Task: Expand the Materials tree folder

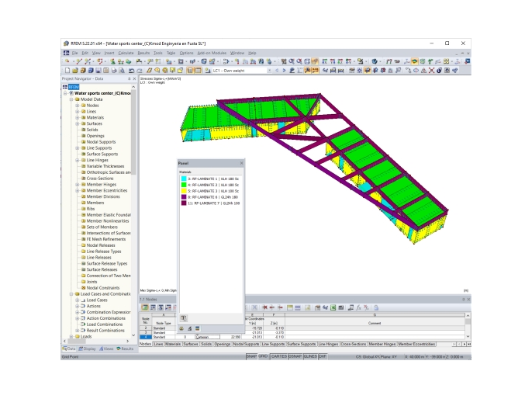Action: (78, 118)
